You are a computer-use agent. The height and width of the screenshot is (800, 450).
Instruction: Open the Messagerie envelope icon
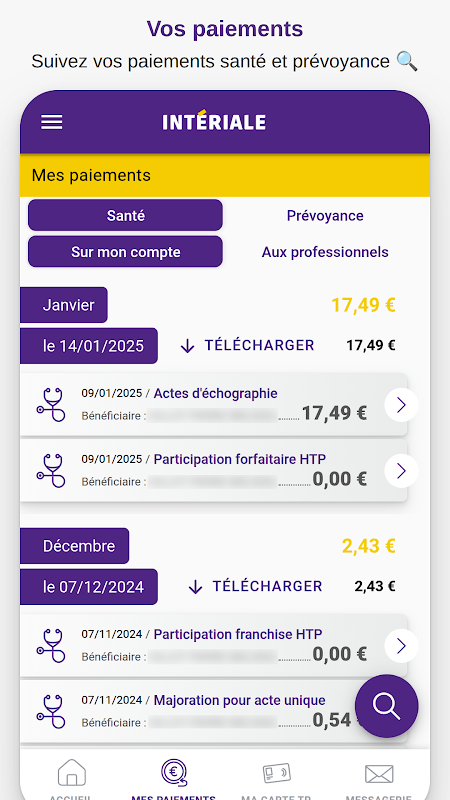[379, 774]
